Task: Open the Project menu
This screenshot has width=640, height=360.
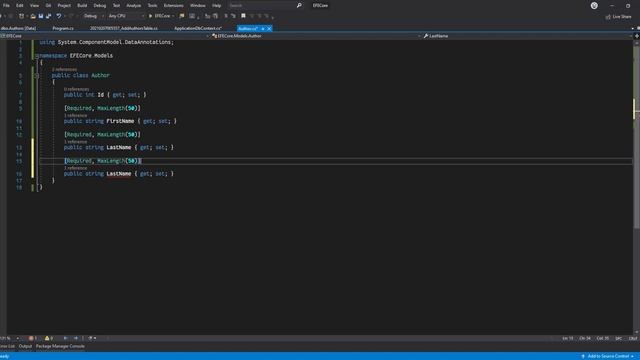Action: pos(64,6)
